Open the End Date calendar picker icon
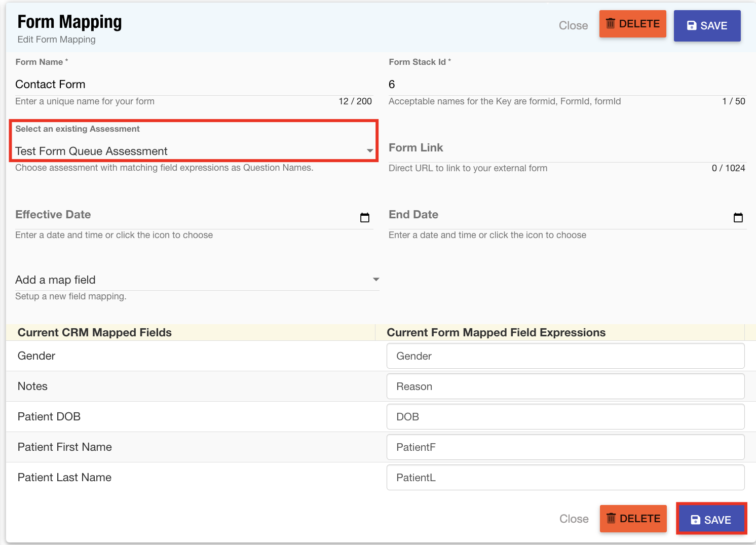The width and height of the screenshot is (756, 545). pyautogui.click(x=738, y=218)
